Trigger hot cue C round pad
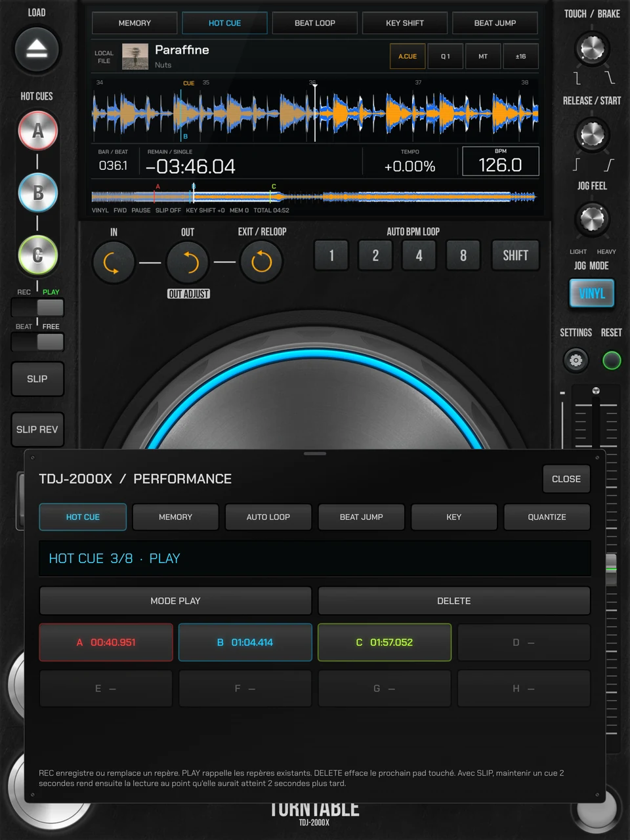Image resolution: width=630 pixels, height=840 pixels. click(x=37, y=255)
